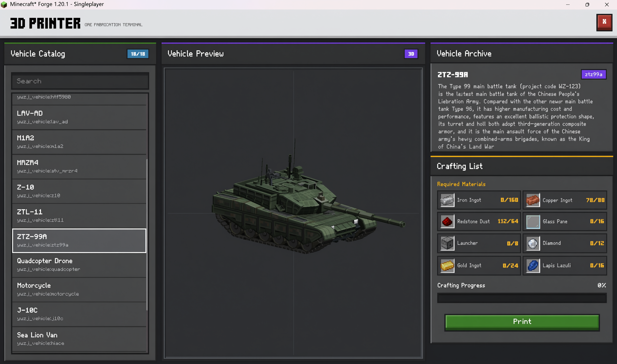The width and height of the screenshot is (617, 364).
Task: Click the Launcher material icon
Action: [x=447, y=243]
